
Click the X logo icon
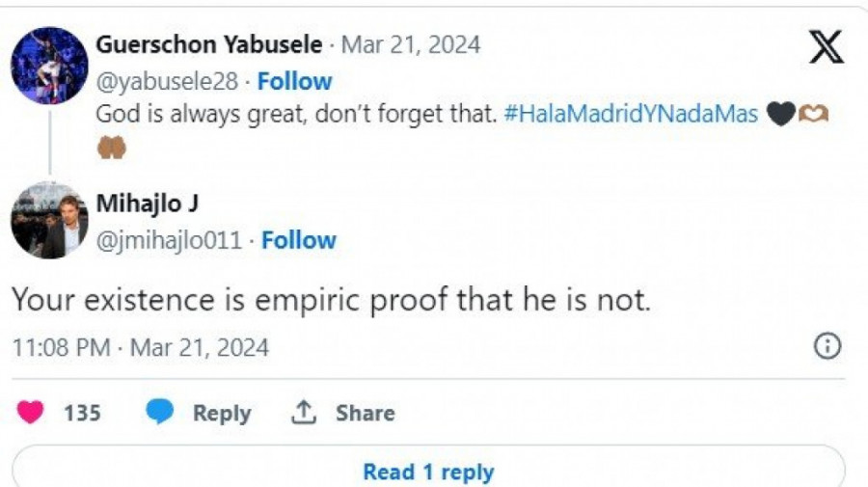826,47
